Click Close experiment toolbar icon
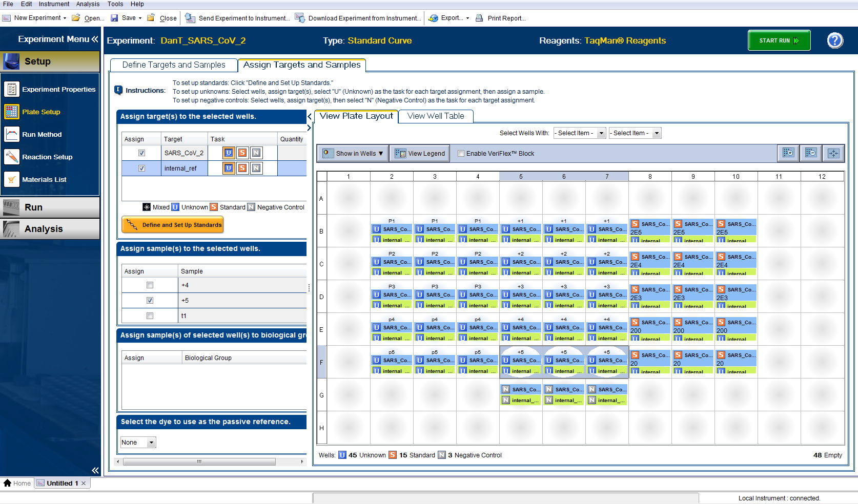This screenshot has width=858, height=504. click(151, 18)
